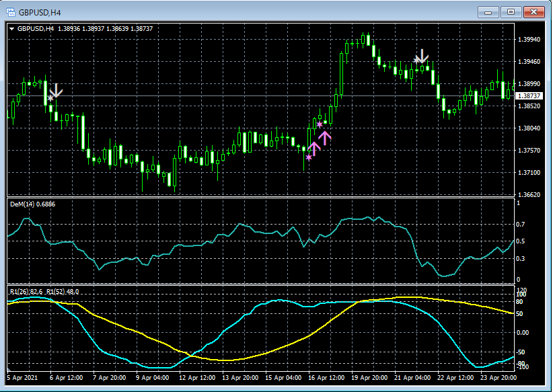Click the upper pink star marker
This screenshot has width=553, height=392.
tap(320, 124)
